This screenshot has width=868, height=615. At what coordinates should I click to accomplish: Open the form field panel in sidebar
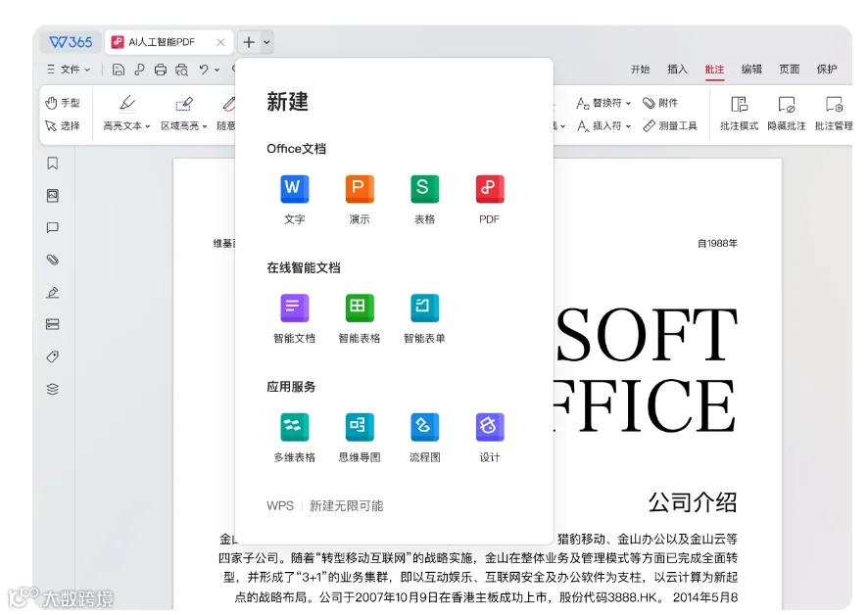tap(53, 324)
